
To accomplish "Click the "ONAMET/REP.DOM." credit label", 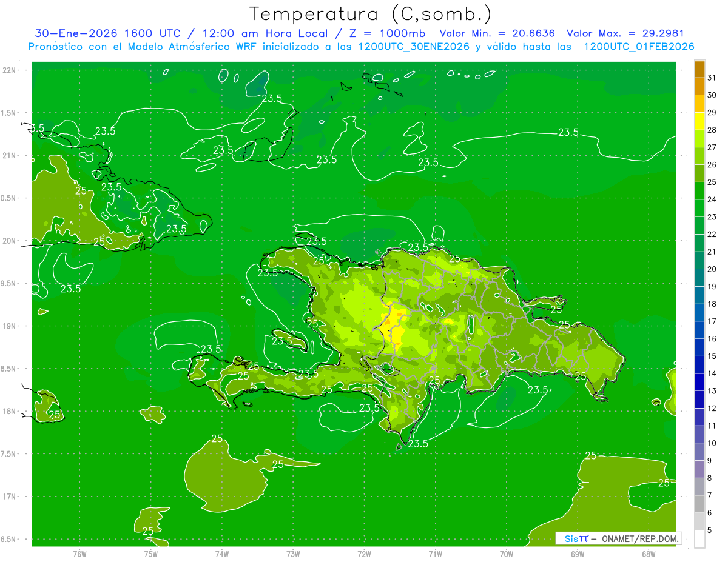I will (639, 538).
